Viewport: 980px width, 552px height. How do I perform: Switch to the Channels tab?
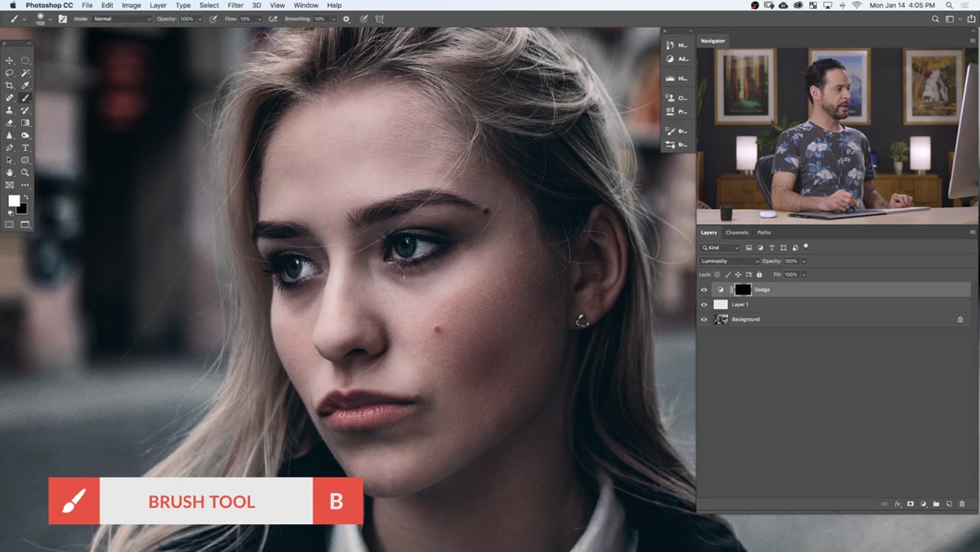(x=737, y=233)
